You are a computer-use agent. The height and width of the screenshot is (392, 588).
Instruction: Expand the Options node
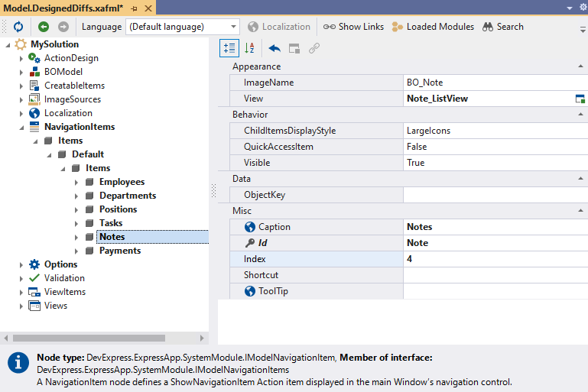(21, 265)
